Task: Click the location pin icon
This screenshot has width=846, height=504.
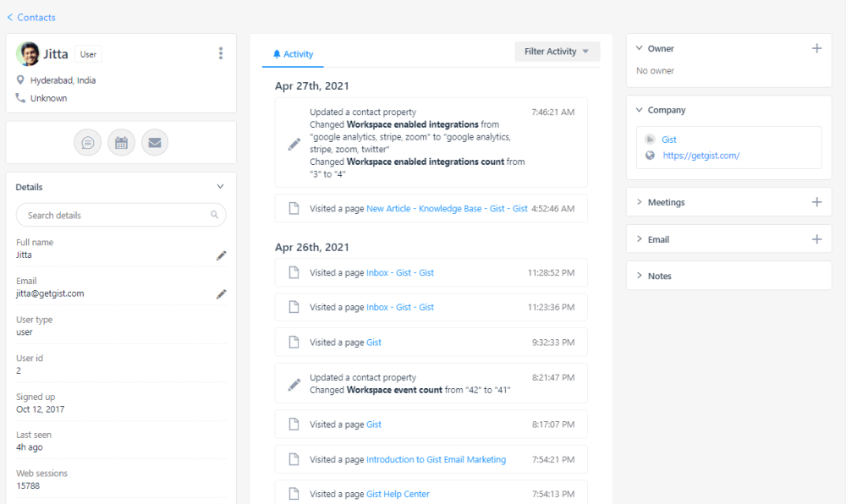Action: [20, 79]
